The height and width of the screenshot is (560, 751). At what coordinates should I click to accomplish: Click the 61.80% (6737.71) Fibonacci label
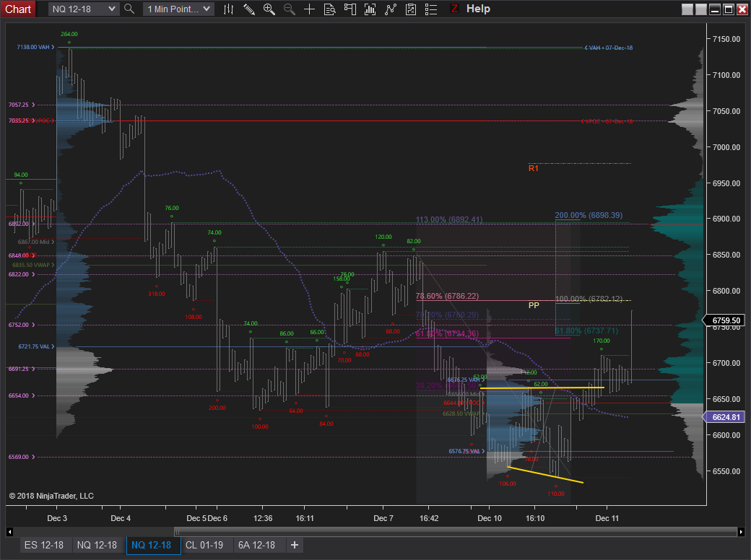(586, 331)
